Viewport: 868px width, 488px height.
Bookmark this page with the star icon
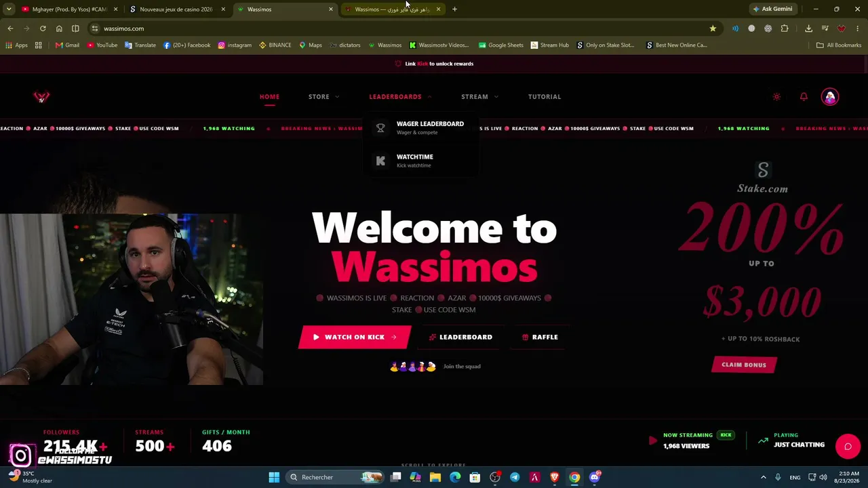pos(713,28)
